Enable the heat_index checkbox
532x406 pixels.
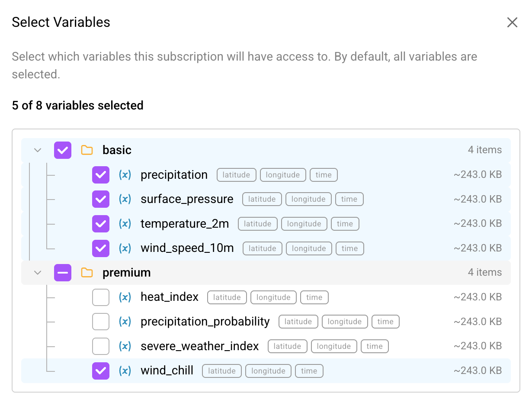(100, 297)
